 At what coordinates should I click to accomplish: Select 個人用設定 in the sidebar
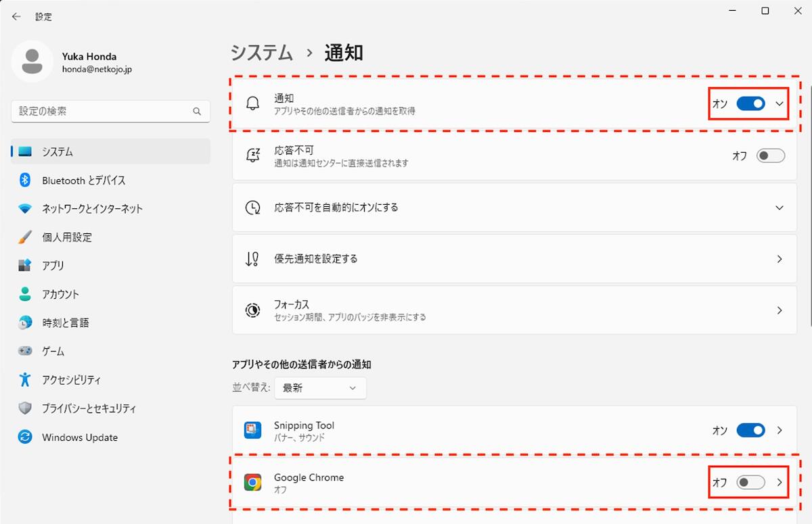(67, 237)
